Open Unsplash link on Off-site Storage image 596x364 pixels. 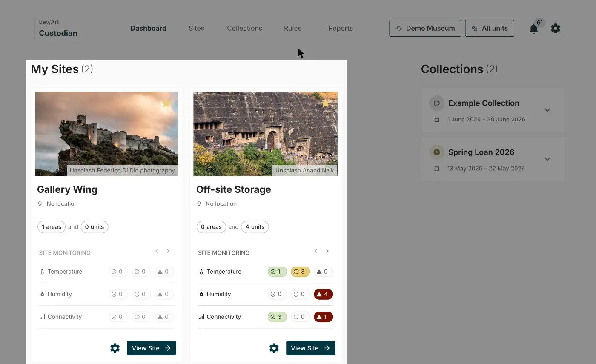point(288,170)
